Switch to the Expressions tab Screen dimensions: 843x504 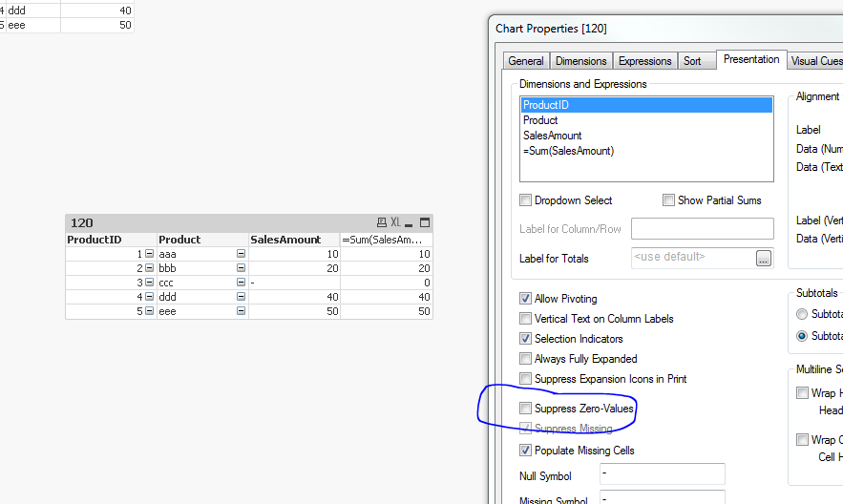click(644, 61)
